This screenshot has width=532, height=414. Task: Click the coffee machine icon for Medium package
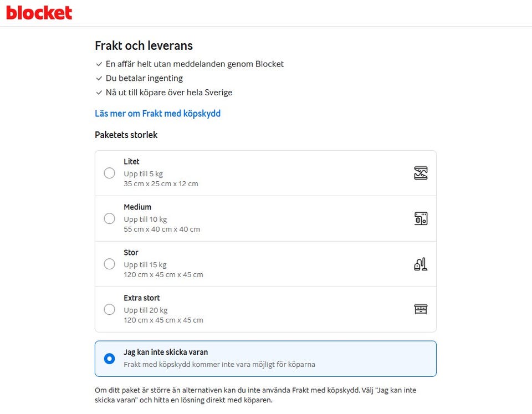tap(421, 218)
